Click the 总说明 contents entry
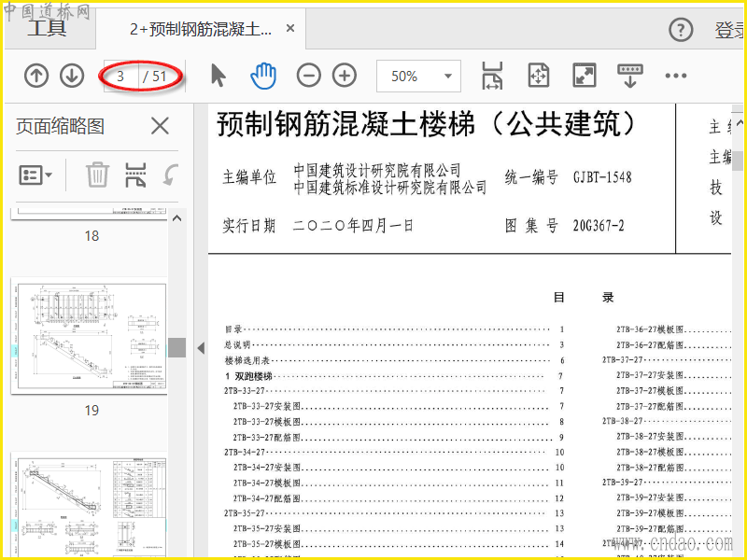Viewport: 747px width, 560px height. point(393,344)
